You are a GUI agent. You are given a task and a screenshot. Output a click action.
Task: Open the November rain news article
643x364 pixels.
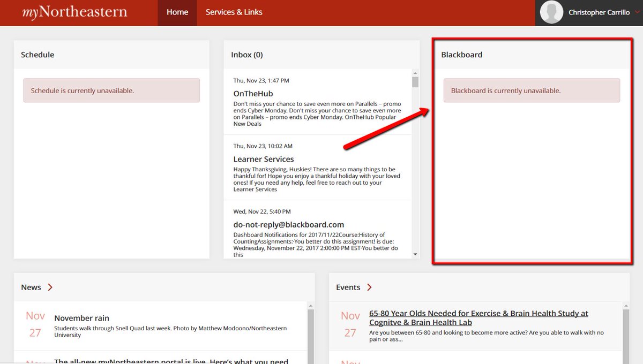tap(81, 318)
